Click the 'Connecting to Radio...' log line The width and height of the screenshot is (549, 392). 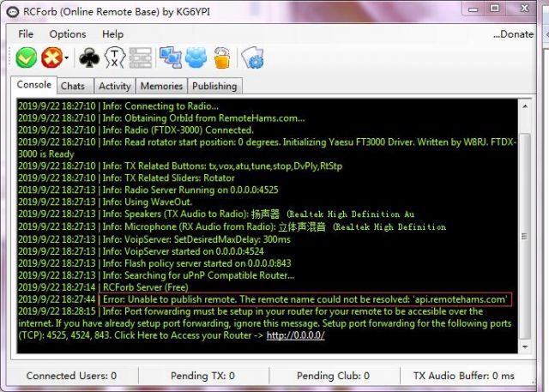pos(118,106)
